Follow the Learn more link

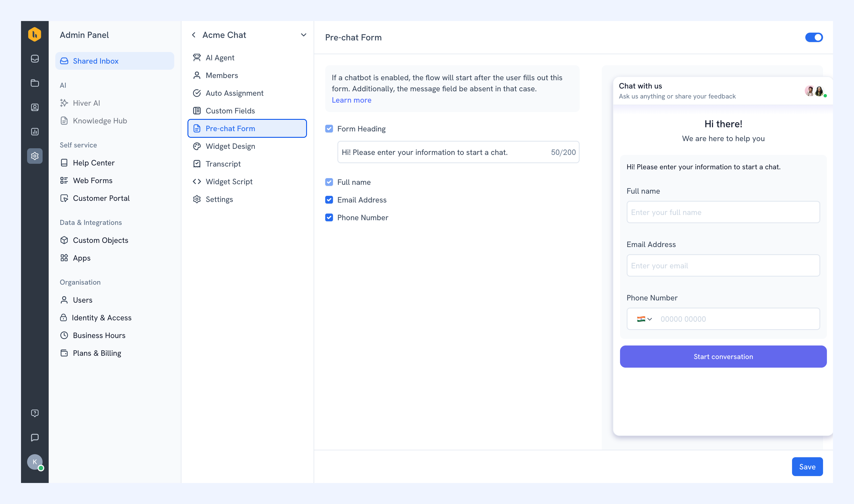click(351, 100)
